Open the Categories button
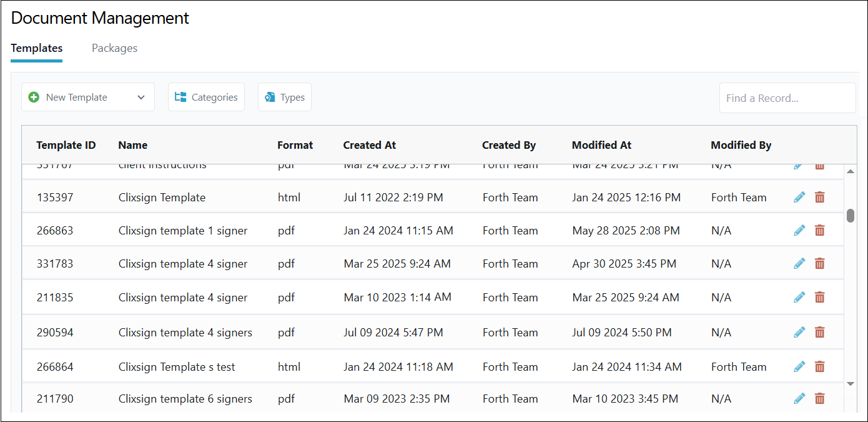868x422 pixels. pos(206,98)
